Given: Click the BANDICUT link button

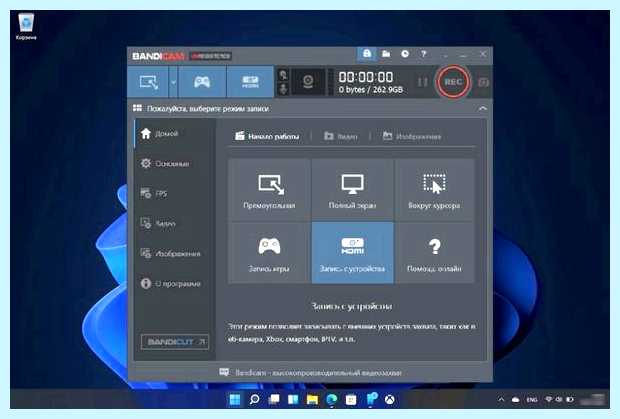Looking at the screenshot, I should [x=175, y=342].
